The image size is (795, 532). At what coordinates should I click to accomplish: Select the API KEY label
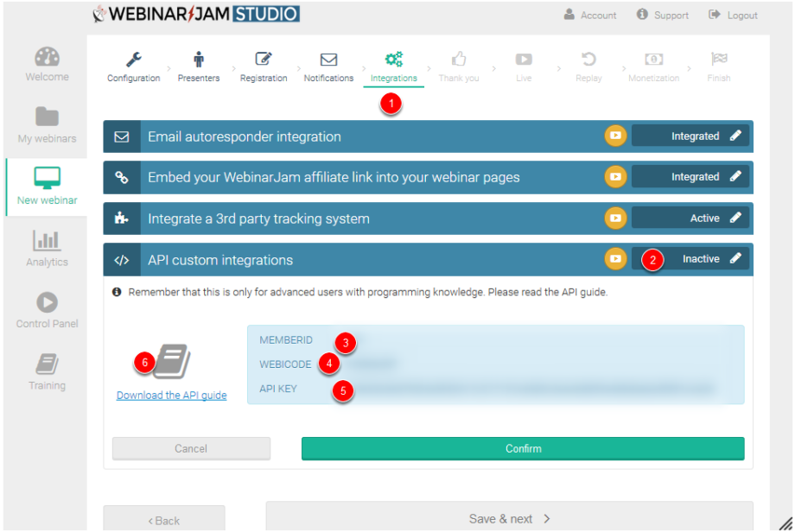point(278,389)
